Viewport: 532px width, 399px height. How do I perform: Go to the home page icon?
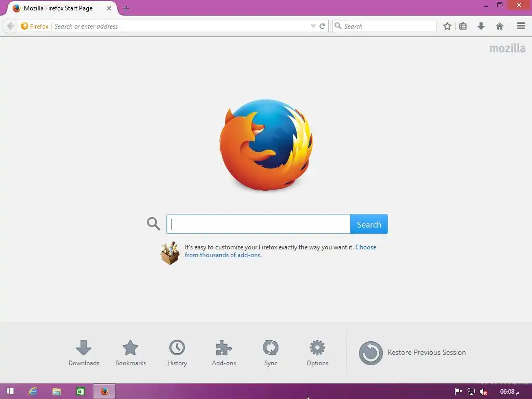pos(499,26)
